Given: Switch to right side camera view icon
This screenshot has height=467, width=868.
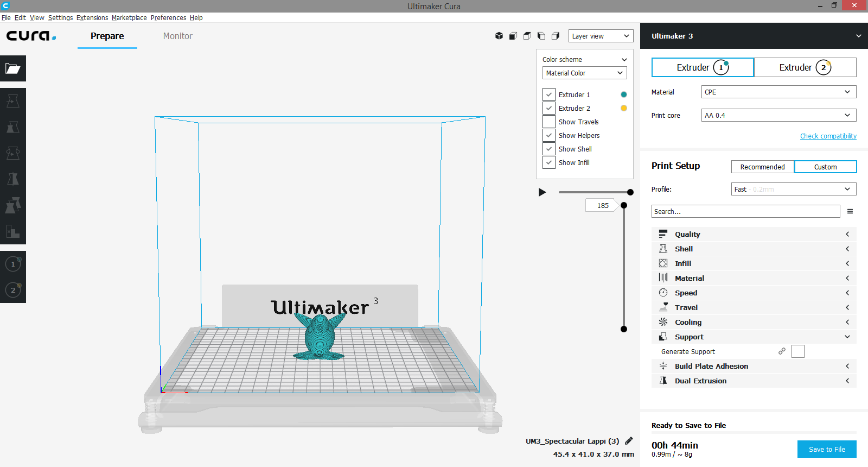Looking at the screenshot, I should (x=556, y=36).
